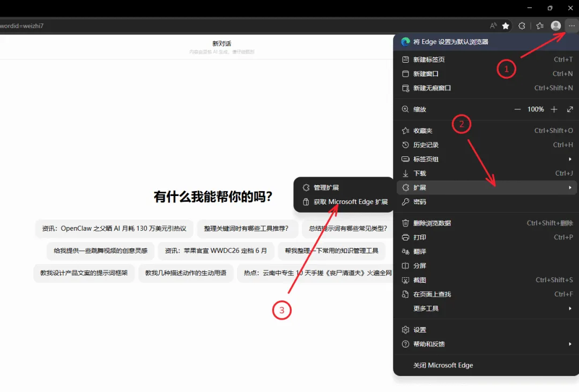Select 新建窗口 menu entry
Image resolution: width=579 pixels, height=392 pixels.
487,74
